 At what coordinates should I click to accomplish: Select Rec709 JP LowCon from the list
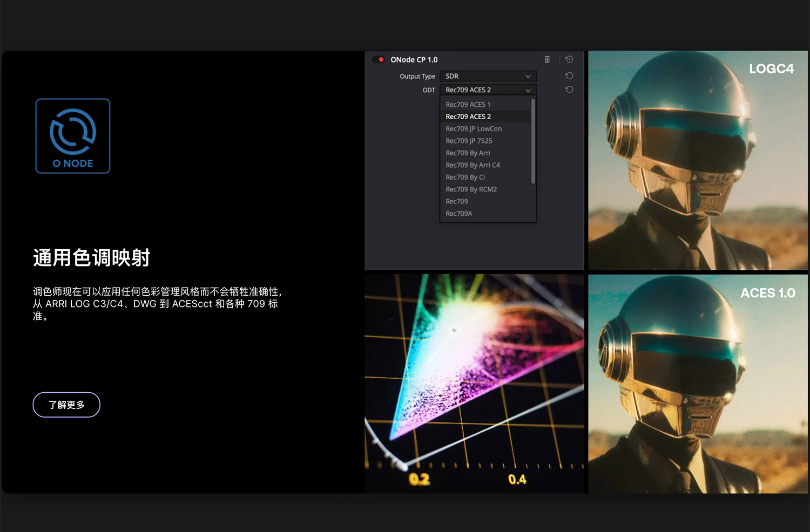473,128
